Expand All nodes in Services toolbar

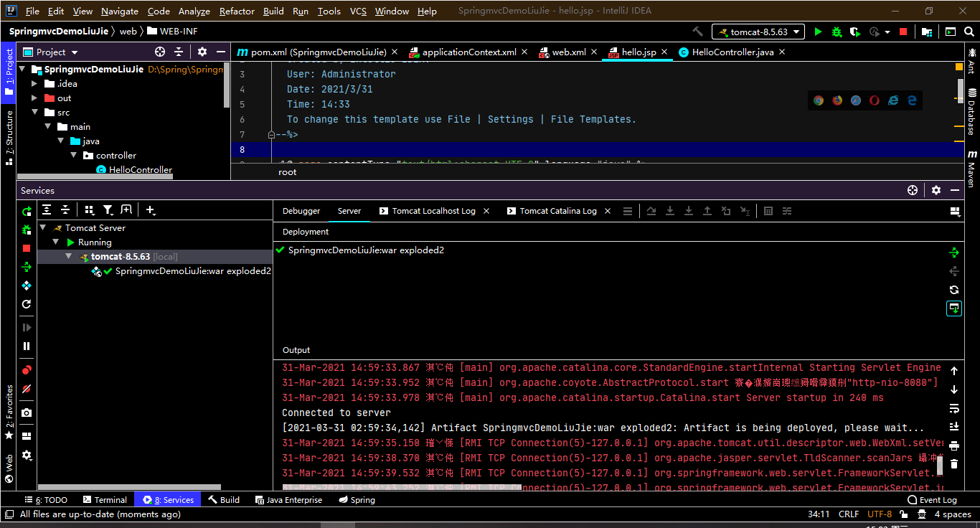click(47, 209)
